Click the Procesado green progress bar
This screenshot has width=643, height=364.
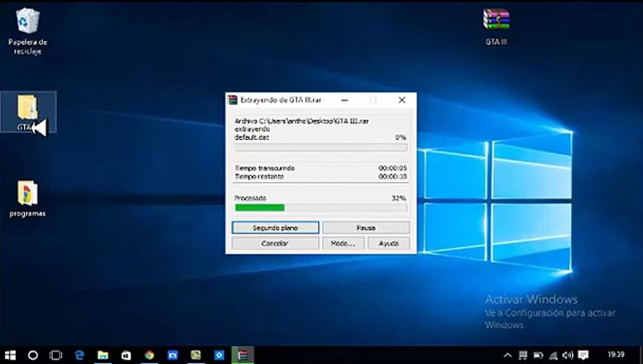320,207
